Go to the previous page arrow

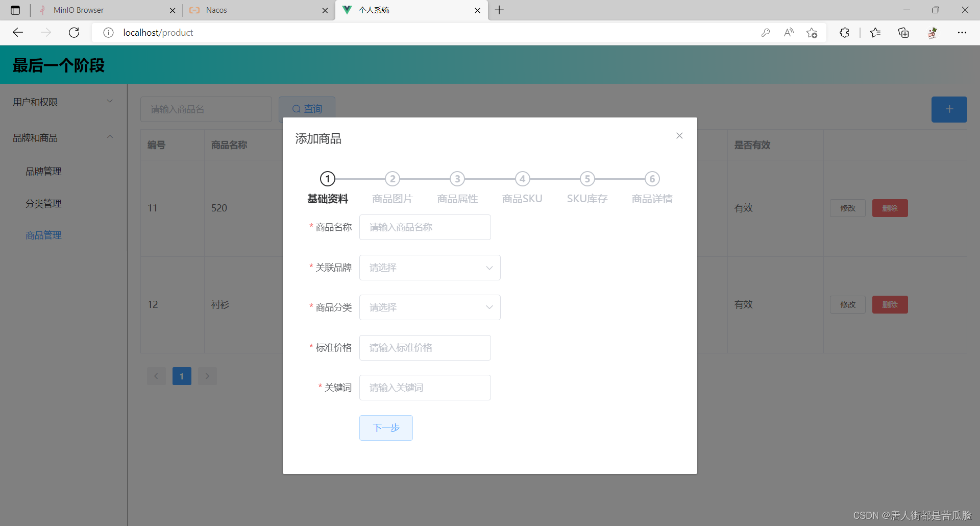pyautogui.click(x=156, y=376)
